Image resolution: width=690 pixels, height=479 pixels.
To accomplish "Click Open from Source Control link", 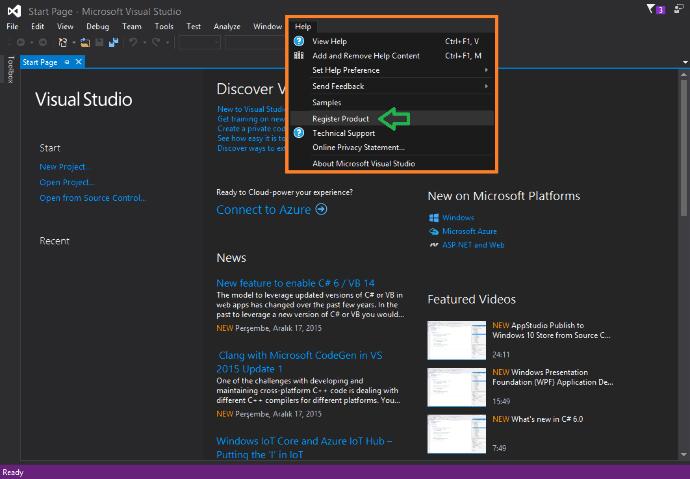I will (92, 198).
